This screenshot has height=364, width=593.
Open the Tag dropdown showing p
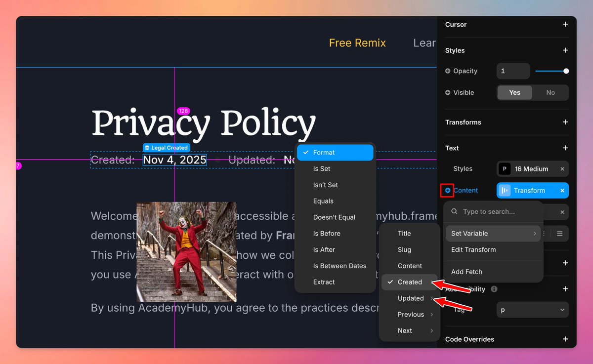pyautogui.click(x=532, y=310)
